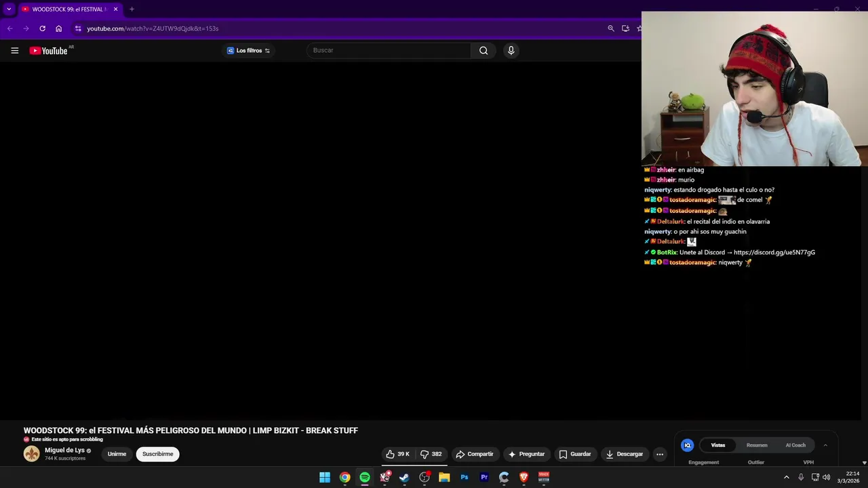The height and width of the screenshot is (488, 868).
Task: Close the WOODSTOCK 99 tab
Action: 115,9
